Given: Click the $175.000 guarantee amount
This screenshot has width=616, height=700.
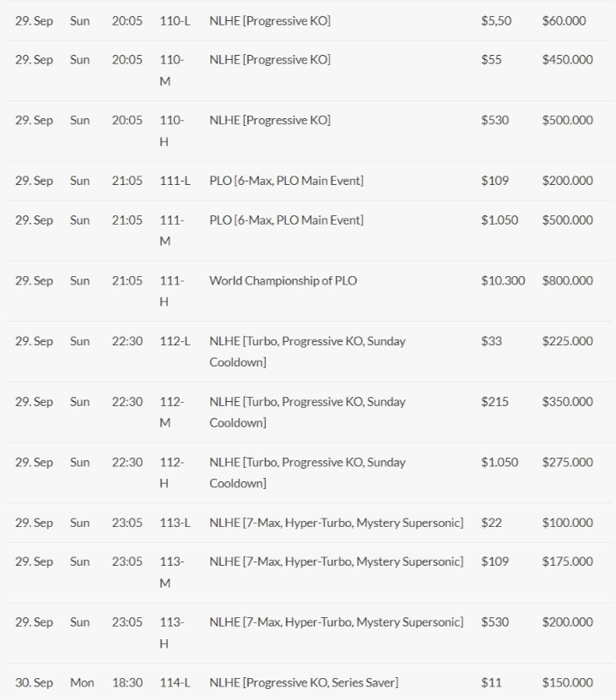Looking at the screenshot, I should [x=567, y=562].
